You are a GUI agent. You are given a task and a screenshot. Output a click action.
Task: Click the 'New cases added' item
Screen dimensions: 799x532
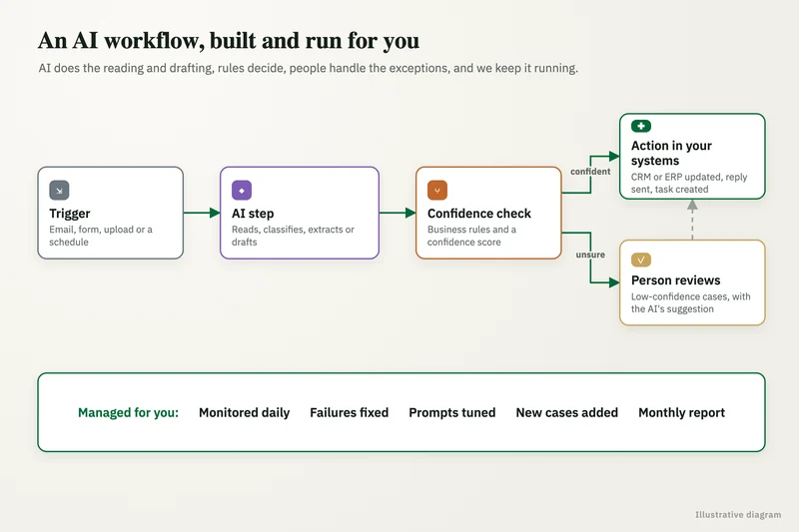pos(566,413)
